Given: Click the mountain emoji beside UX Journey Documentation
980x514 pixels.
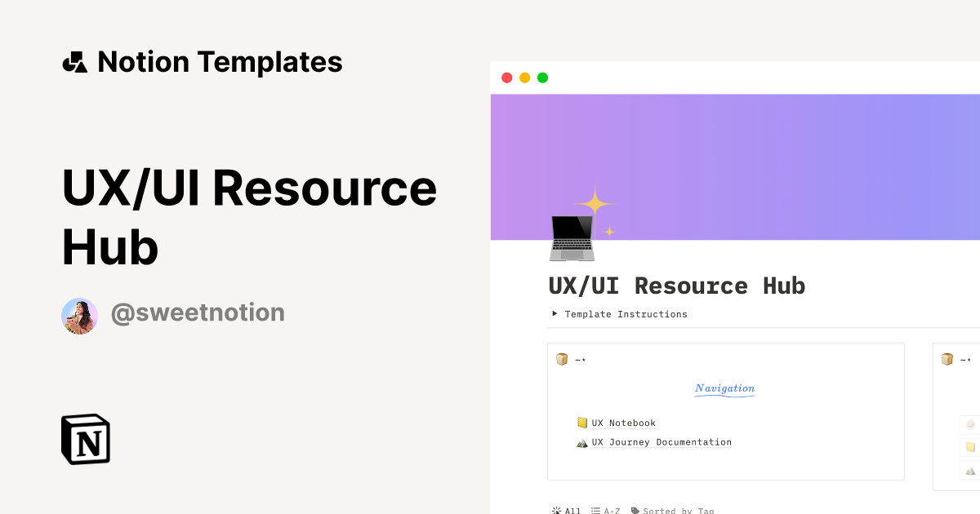Looking at the screenshot, I should tap(581, 441).
